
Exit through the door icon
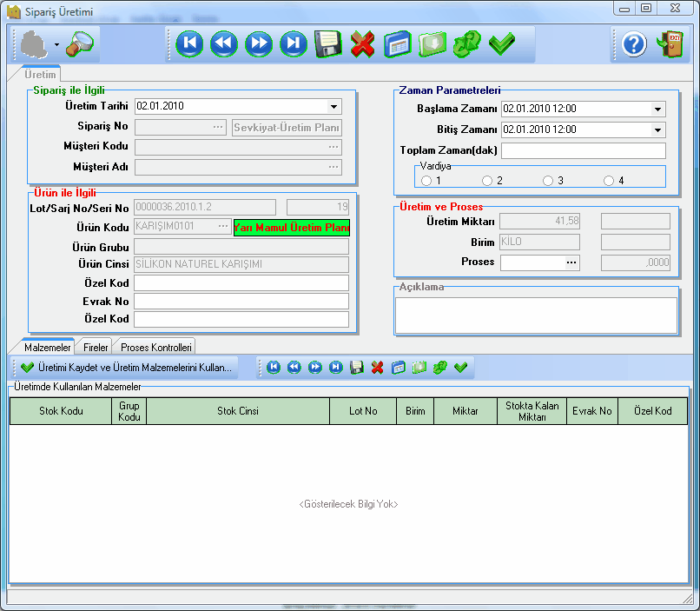(x=670, y=43)
